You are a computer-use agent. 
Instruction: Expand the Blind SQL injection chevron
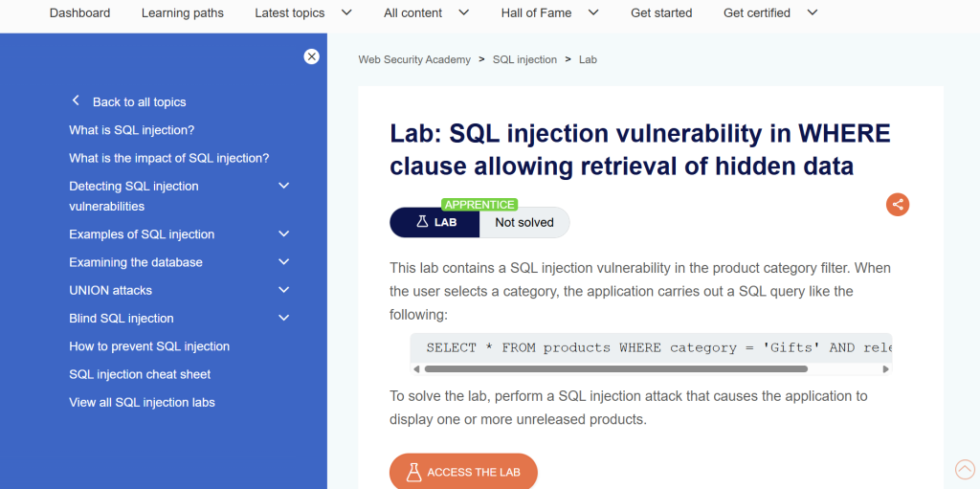click(283, 318)
